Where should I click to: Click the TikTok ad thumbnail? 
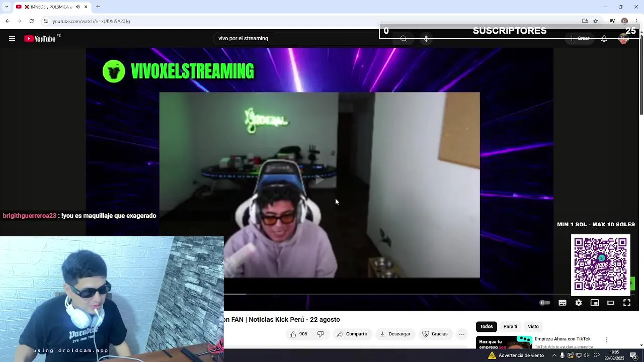(x=504, y=342)
